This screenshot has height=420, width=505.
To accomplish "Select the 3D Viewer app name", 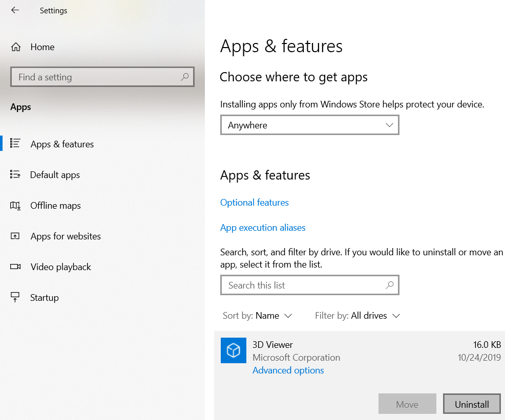I will point(272,345).
